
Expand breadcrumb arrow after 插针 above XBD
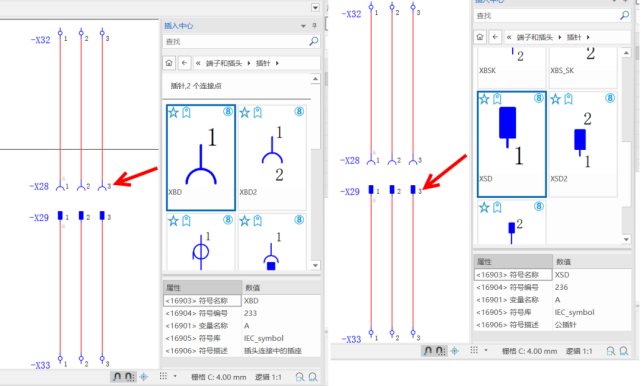pyautogui.click(x=277, y=63)
